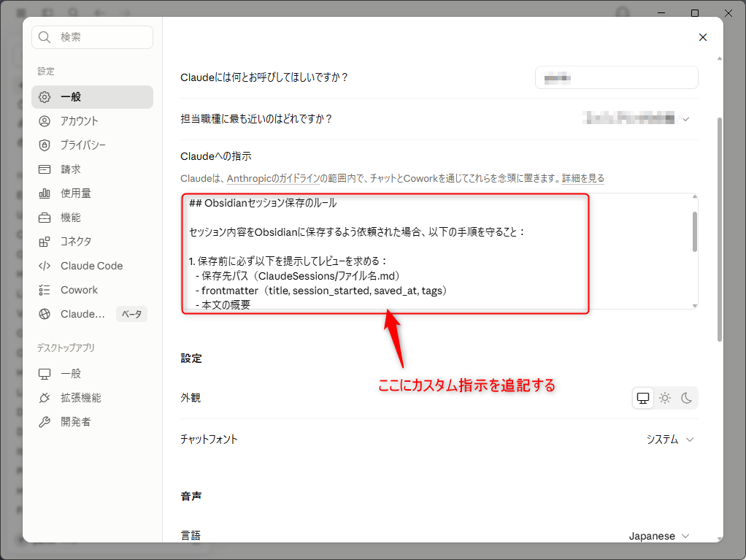Click the settings panel scroll-up arrow
This screenshot has height=560, width=746.
click(720, 58)
